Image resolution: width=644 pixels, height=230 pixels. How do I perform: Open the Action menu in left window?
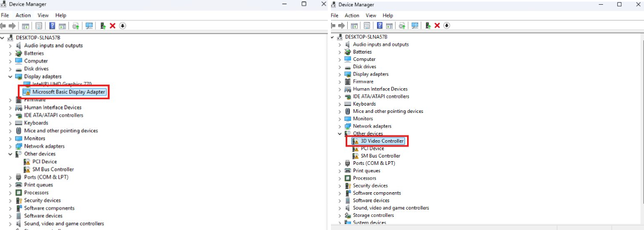[23, 15]
